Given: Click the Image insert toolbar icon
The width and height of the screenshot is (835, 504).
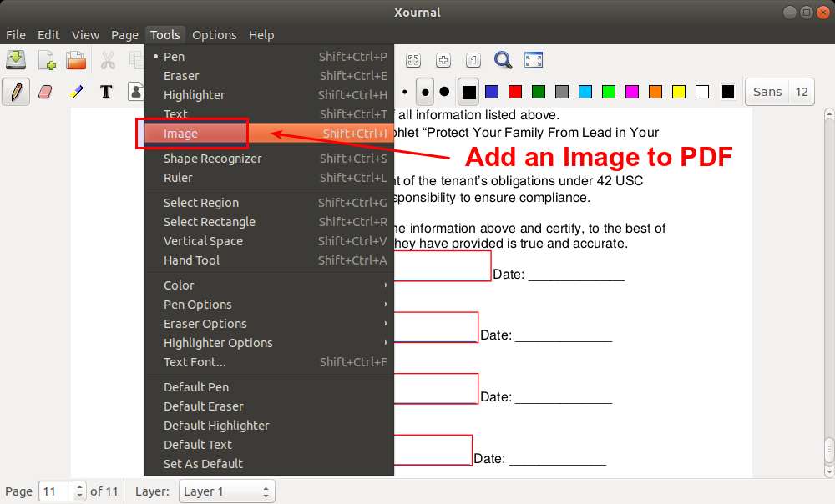Looking at the screenshot, I should point(136,92).
